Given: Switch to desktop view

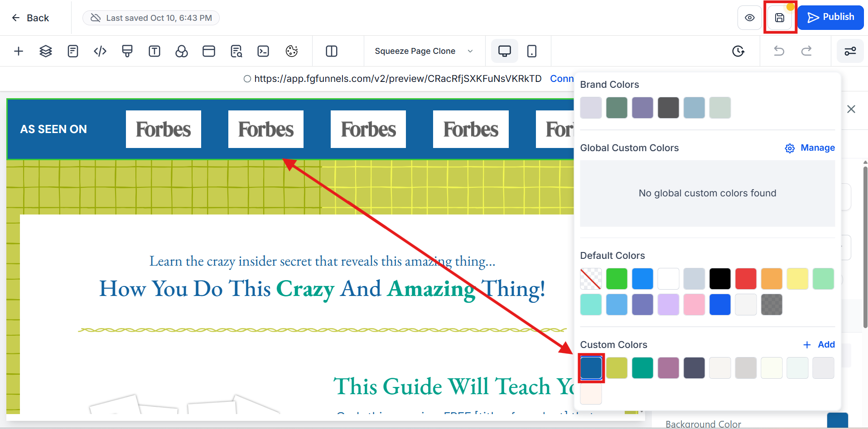Looking at the screenshot, I should [x=505, y=51].
